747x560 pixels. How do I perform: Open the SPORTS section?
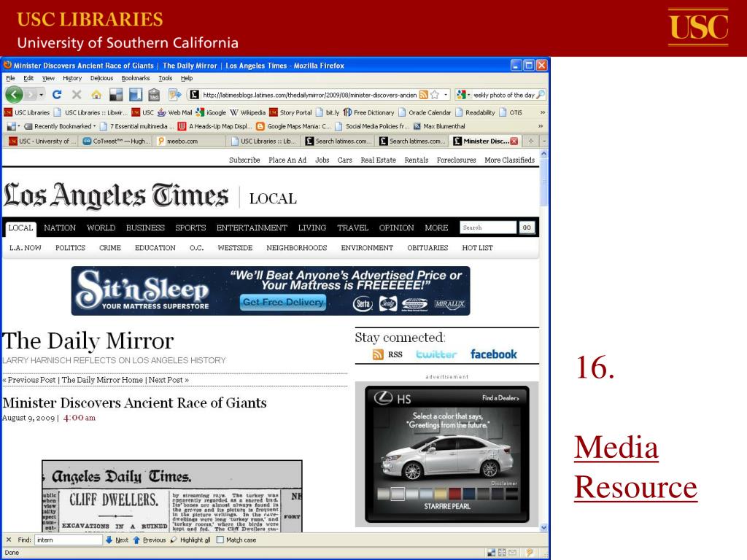point(190,227)
